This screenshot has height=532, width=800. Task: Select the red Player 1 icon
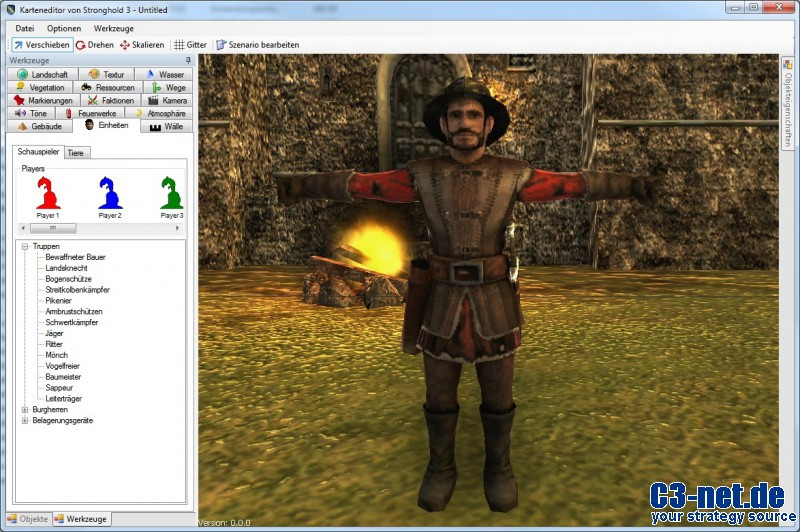point(48,193)
